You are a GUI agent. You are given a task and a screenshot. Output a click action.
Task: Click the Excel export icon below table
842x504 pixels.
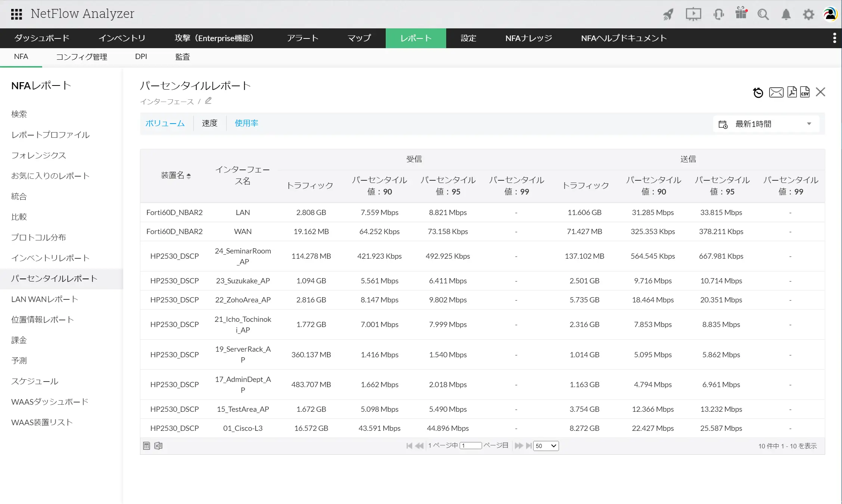pos(158,445)
